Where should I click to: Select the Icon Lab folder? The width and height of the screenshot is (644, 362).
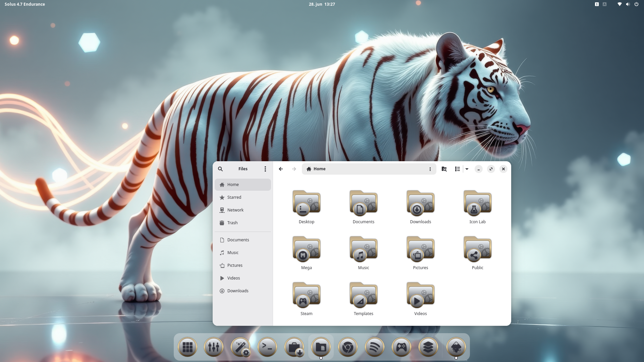pos(478,203)
